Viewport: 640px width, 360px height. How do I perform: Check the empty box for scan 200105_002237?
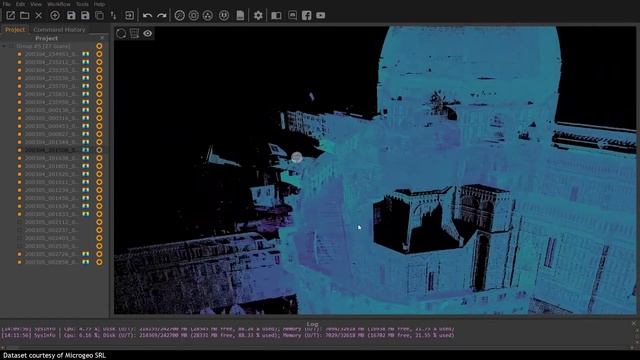tap(19, 230)
